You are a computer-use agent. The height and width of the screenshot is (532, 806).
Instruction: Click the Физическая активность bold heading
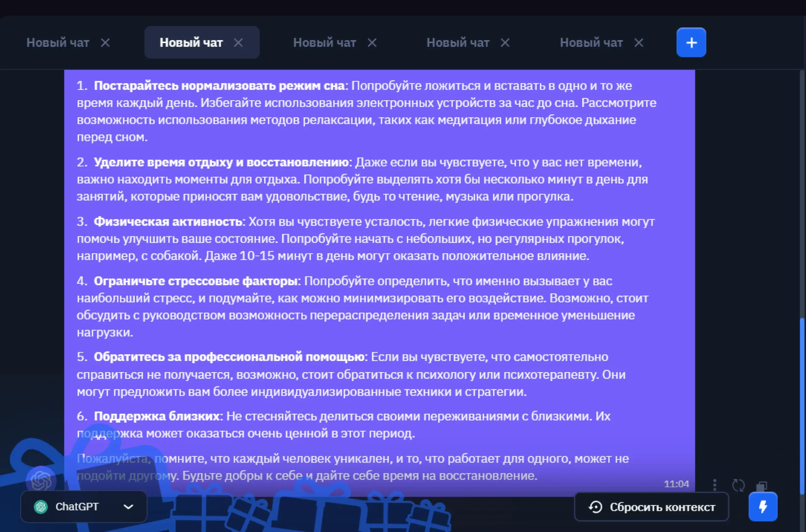(168, 221)
